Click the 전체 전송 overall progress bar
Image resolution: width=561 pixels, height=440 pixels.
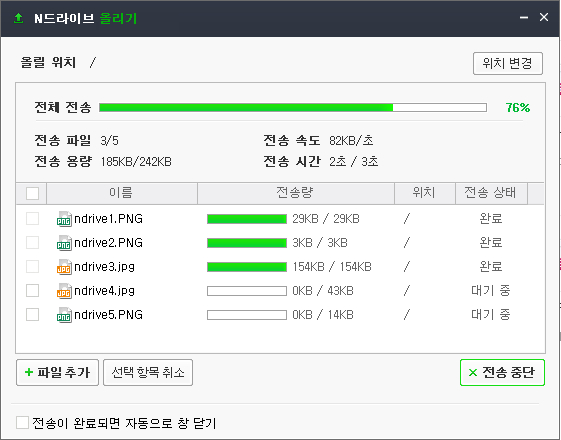coord(293,107)
